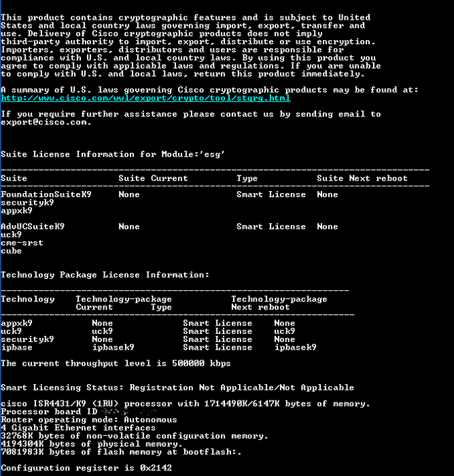Click the 'Suite Next reboot' column header
This screenshot has width=454, height=476.
click(362, 178)
